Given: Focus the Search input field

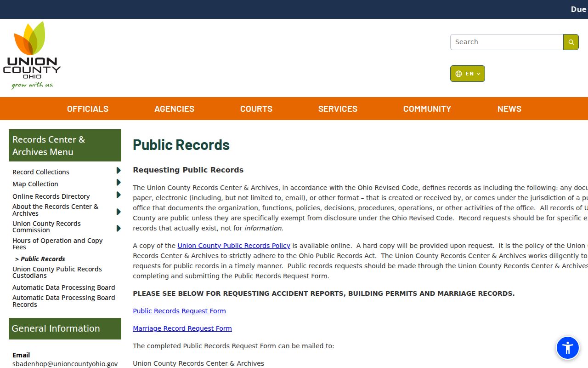Looking at the screenshot, I should point(507,42).
